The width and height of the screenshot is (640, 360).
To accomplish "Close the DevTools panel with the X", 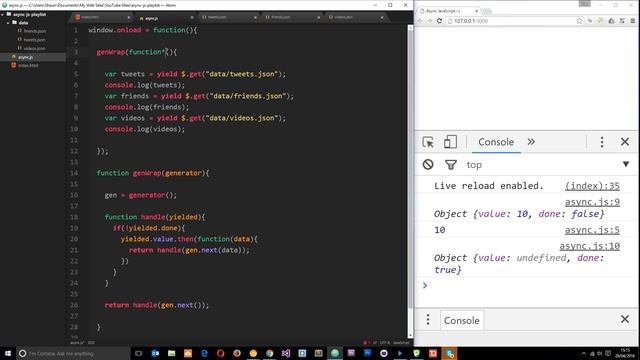I will click(625, 142).
